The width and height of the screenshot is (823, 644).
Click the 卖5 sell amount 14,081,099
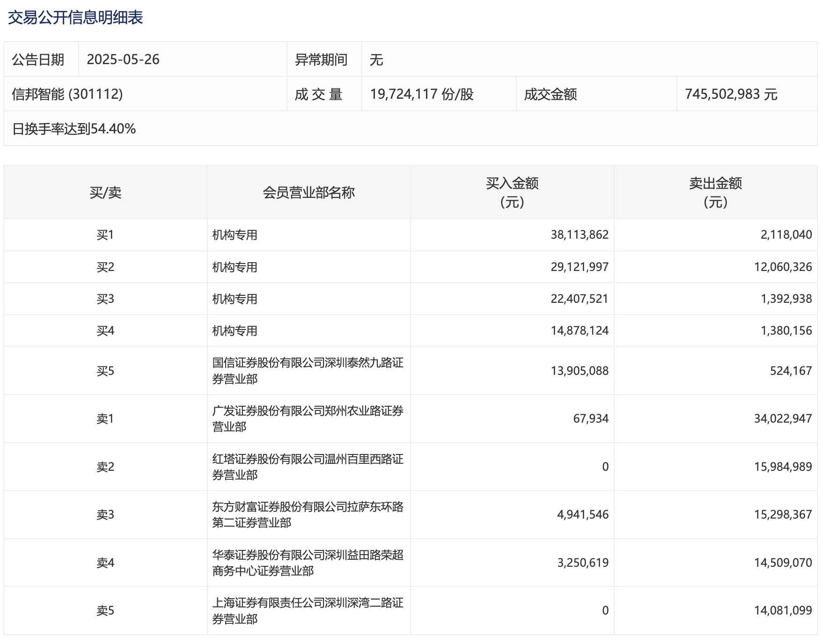[x=783, y=611]
